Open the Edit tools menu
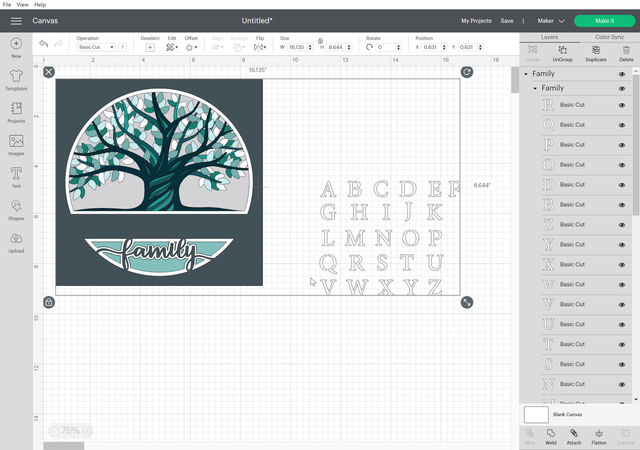 (x=171, y=47)
